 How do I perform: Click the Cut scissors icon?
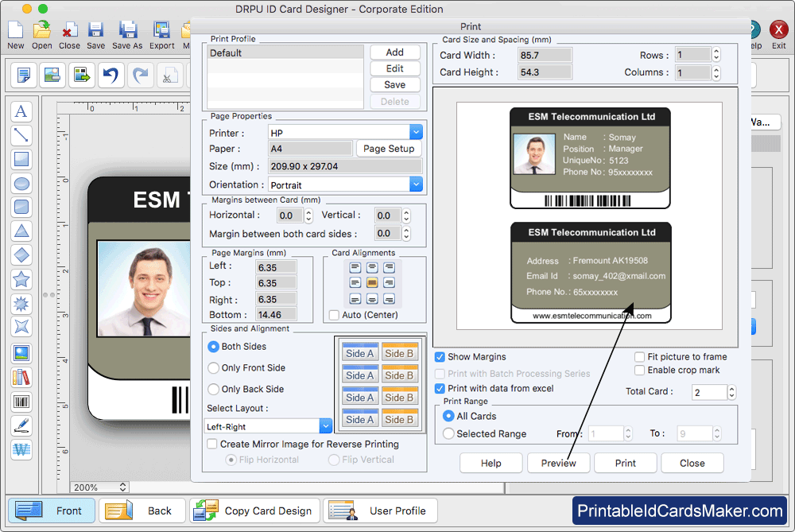[x=169, y=75]
